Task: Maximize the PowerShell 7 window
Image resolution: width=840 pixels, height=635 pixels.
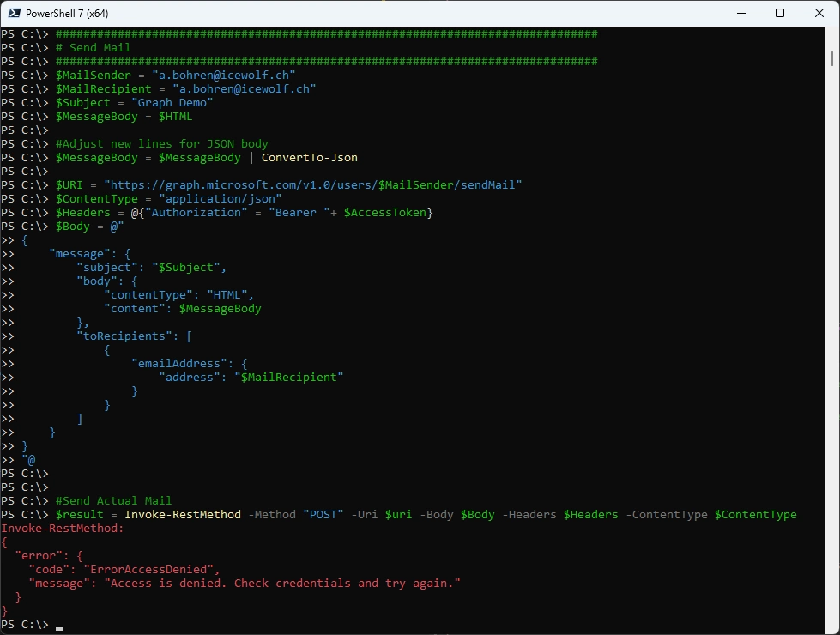Action: pyautogui.click(x=779, y=13)
